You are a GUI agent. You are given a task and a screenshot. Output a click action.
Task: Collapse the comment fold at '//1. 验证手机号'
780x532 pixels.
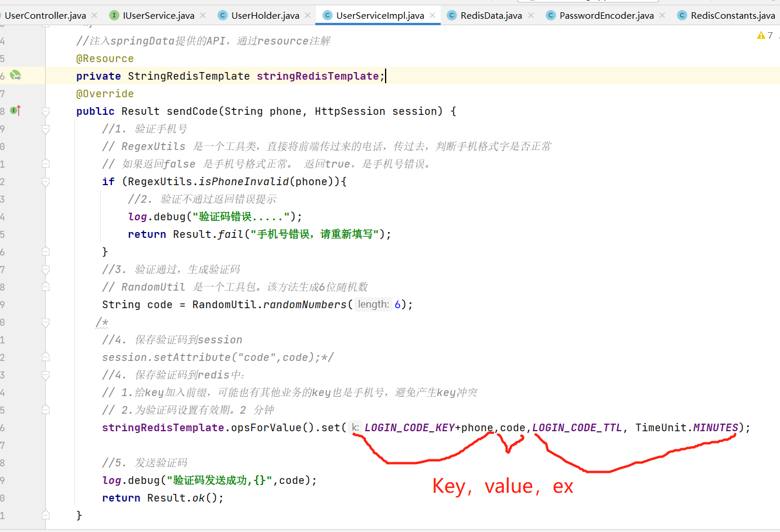click(x=46, y=128)
